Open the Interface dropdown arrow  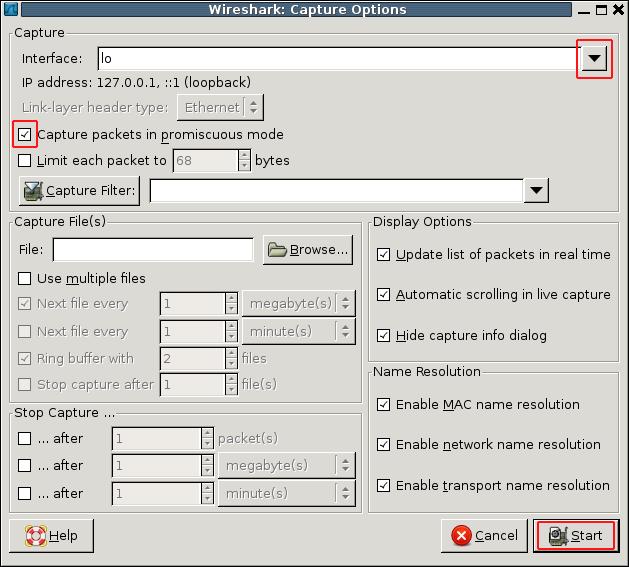pos(594,59)
